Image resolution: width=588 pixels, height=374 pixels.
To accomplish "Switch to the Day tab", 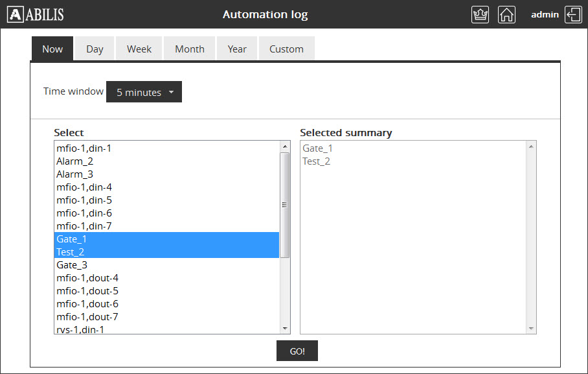I will point(95,49).
